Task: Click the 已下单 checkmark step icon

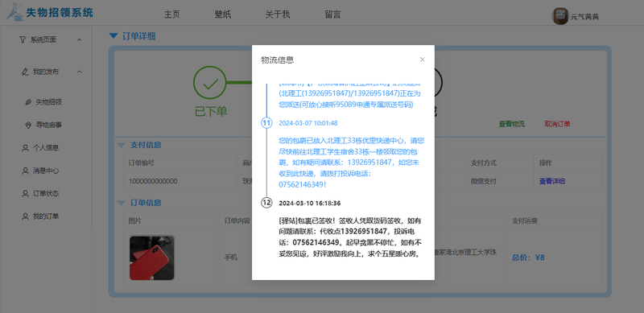Action: [x=210, y=83]
